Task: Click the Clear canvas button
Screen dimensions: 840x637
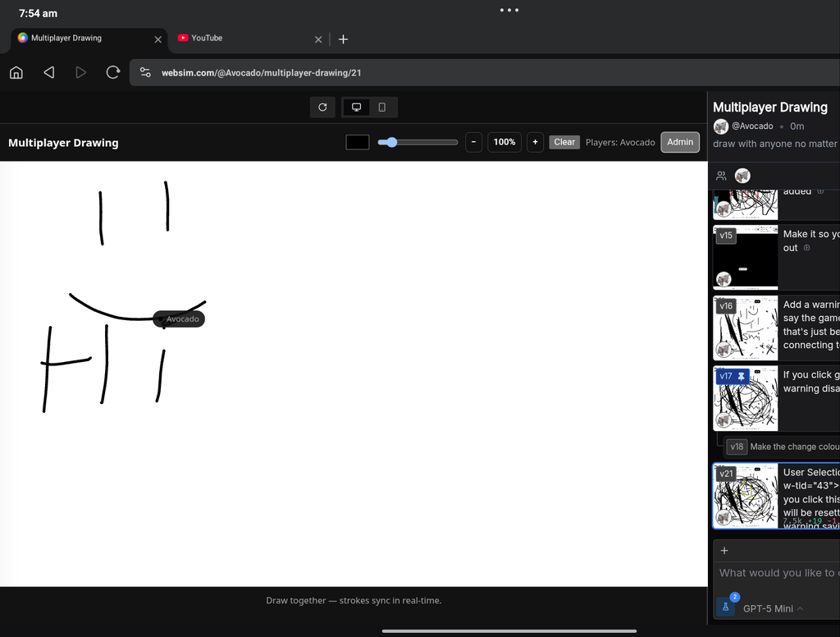Action: click(564, 142)
